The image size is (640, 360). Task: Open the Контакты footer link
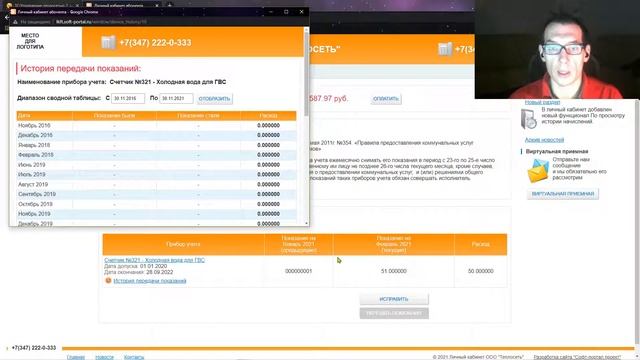134,357
